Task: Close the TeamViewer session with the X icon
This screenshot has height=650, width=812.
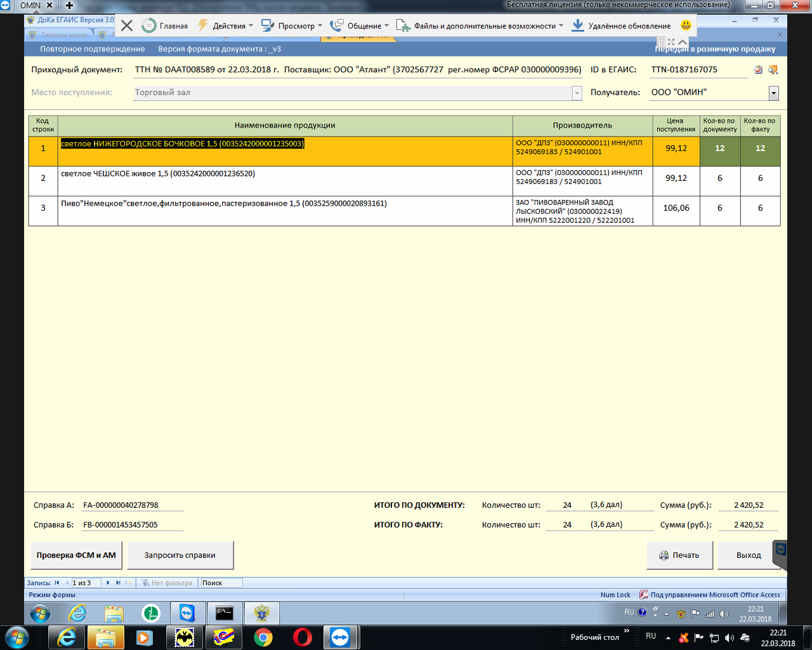Action: click(x=127, y=25)
